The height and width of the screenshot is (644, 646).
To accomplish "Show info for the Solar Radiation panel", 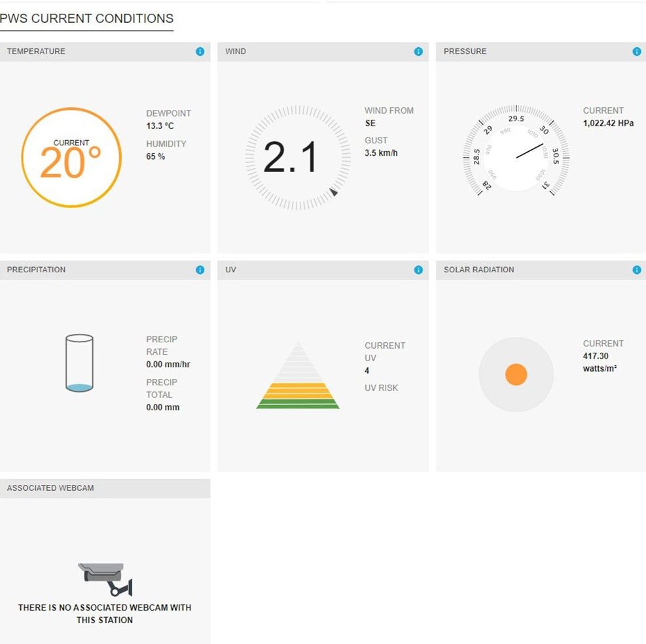I will click(637, 270).
